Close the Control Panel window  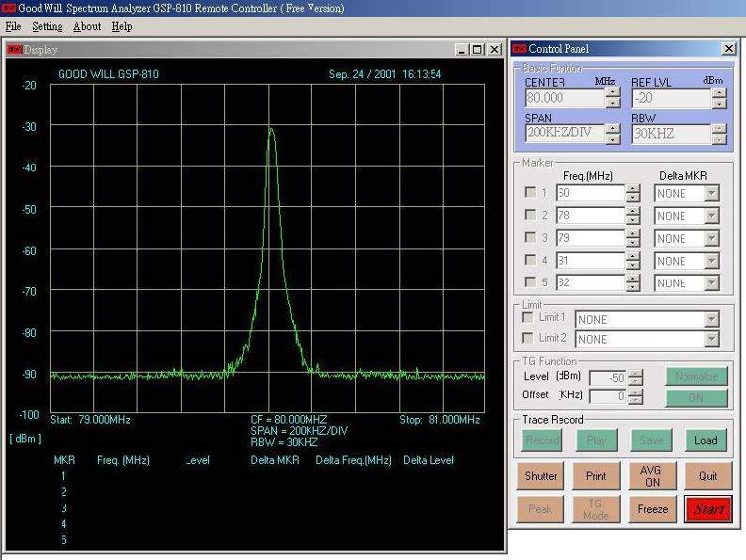click(729, 49)
